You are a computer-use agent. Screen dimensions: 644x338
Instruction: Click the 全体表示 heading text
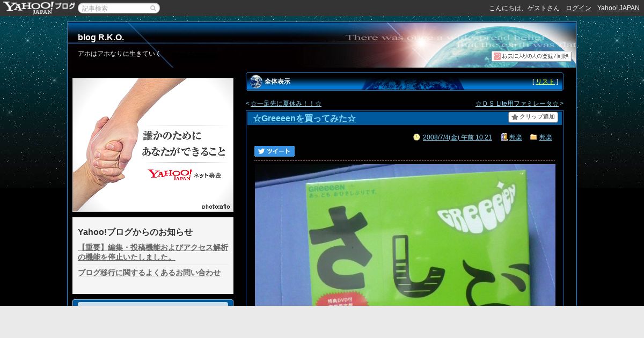(x=277, y=82)
